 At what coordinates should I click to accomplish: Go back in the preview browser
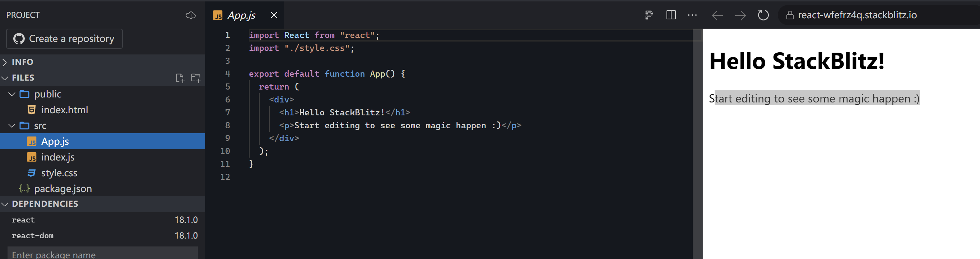click(x=717, y=15)
